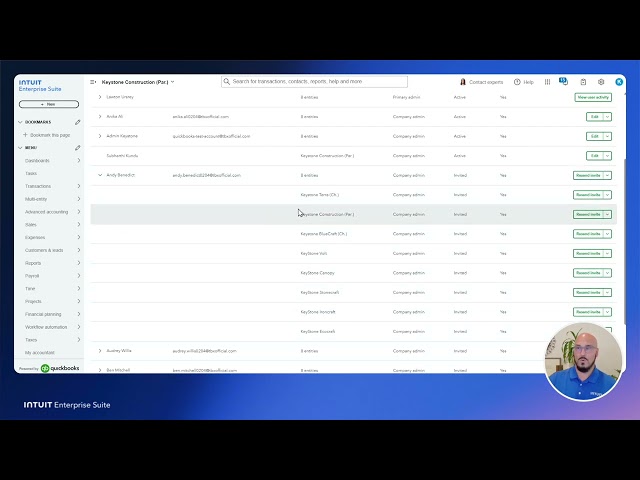Collapse the sidebar with the menu toggle icon
Image resolution: width=640 pixels, height=480 pixels.
click(x=93, y=82)
